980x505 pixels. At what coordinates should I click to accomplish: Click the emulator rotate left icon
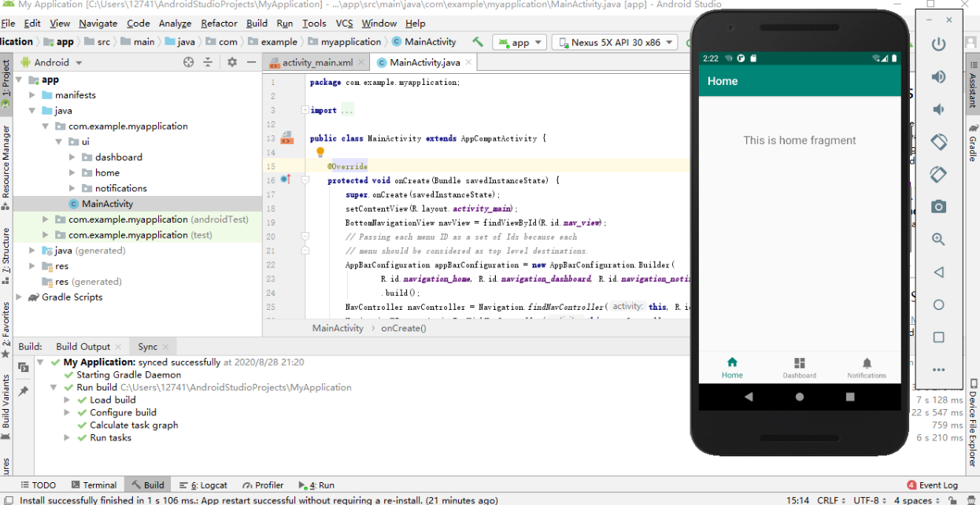[938, 142]
